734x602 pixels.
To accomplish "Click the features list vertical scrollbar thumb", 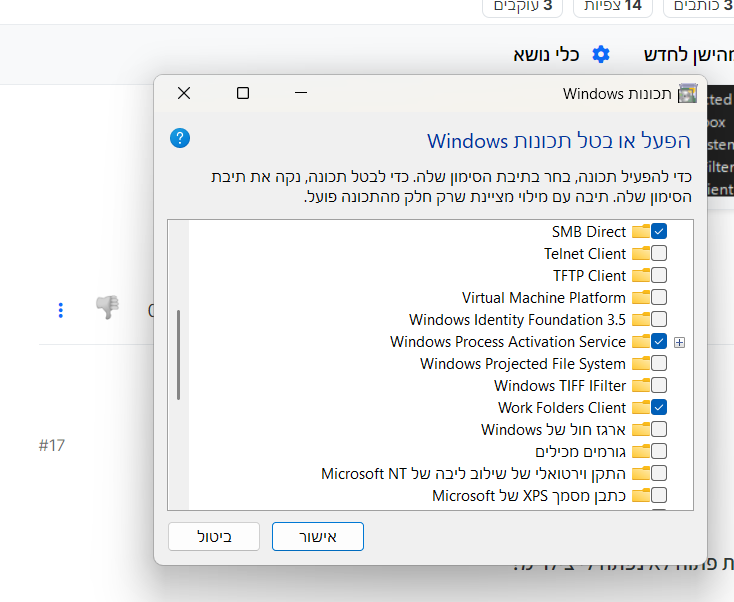I will (x=178, y=355).
